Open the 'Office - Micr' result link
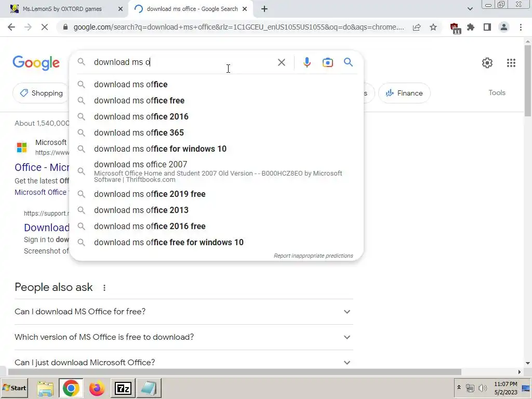This screenshot has height=399, width=532. pos(42,167)
